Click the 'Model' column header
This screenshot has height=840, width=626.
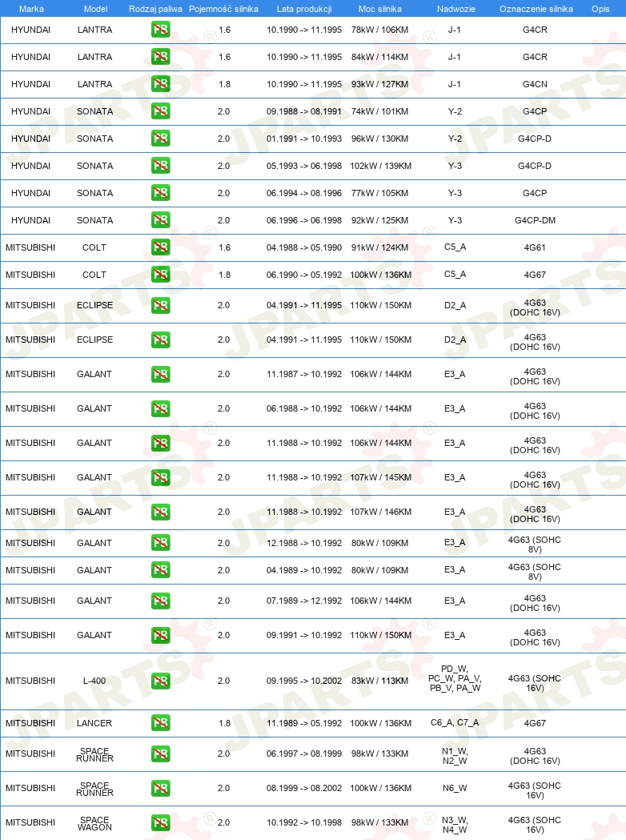pyautogui.click(x=95, y=9)
